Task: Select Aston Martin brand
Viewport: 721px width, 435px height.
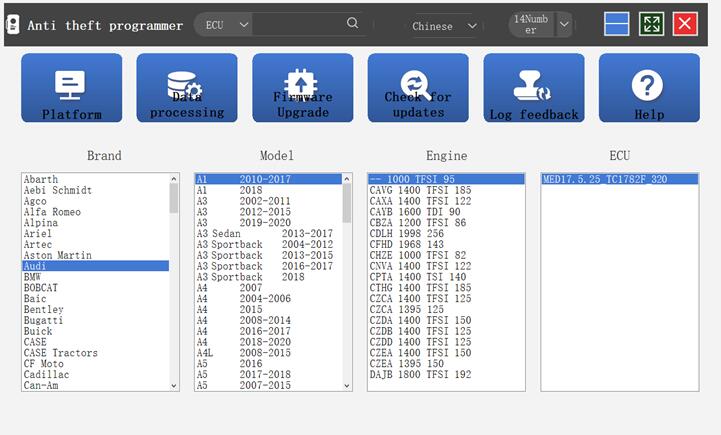Action: (96, 255)
